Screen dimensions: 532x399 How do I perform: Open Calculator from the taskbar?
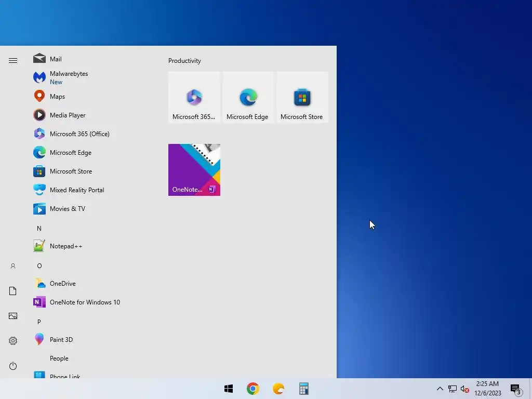coord(303,389)
